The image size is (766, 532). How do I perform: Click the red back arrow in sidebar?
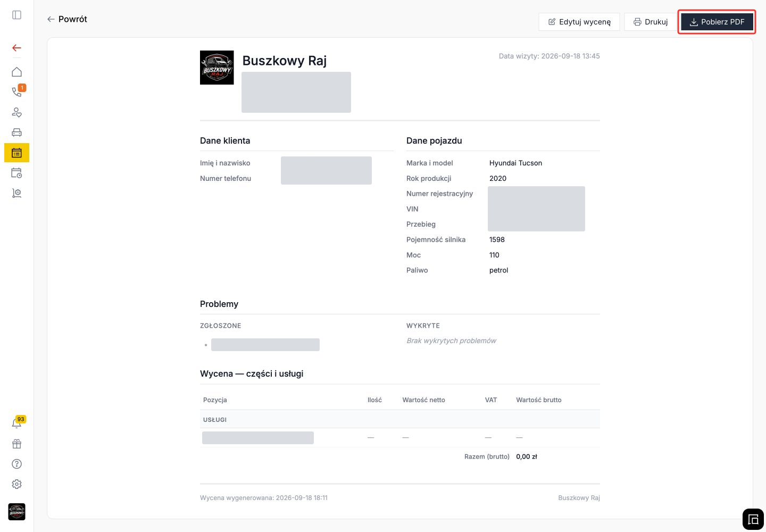pyautogui.click(x=16, y=48)
